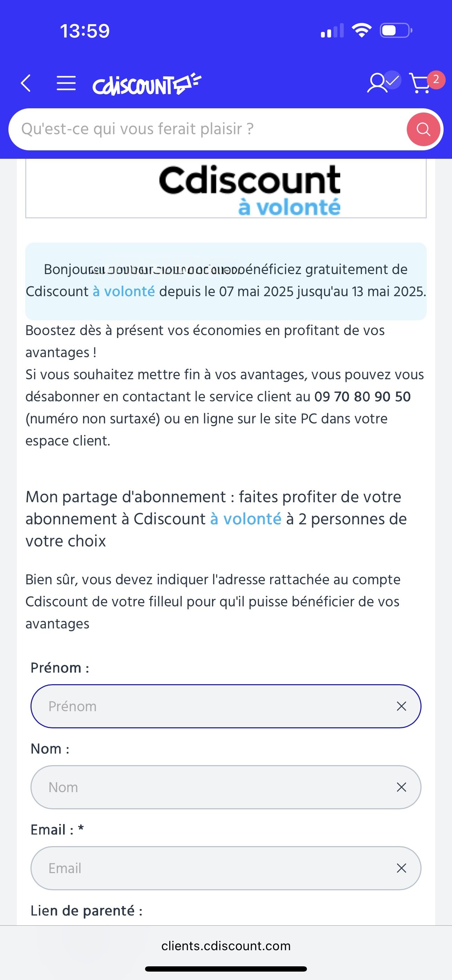The height and width of the screenshot is (980, 452).
Task: Tap the Lien de parenté label
Action: (x=86, y=911)
